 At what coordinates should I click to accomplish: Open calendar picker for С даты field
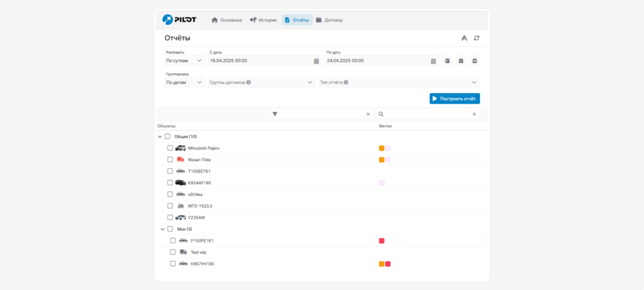pos(316,61)
